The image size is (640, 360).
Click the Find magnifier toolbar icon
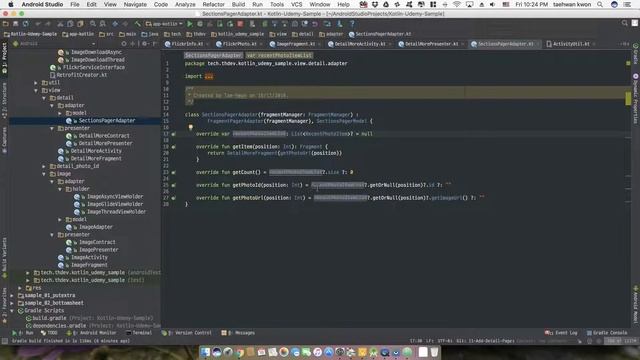pyautogui.click(x=93, y=24)
